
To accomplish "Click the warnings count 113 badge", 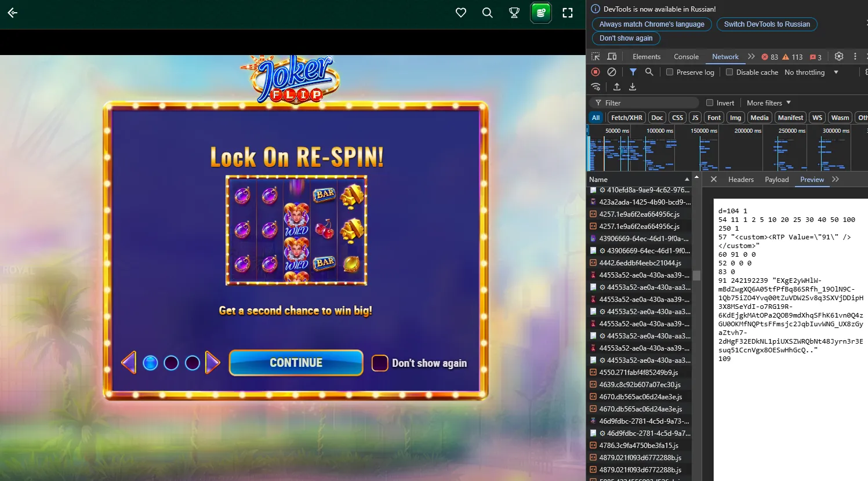I will (x=793, y=57).
